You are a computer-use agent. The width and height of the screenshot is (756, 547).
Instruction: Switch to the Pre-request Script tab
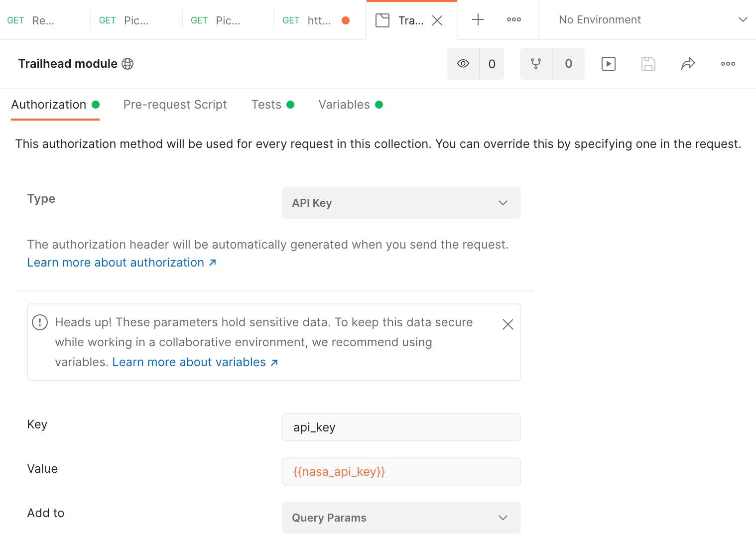[x=175, y=105]
